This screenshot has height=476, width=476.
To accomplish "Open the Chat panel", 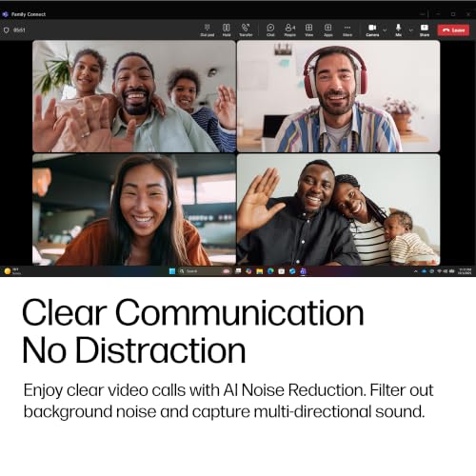I will [x=270, y=30].
